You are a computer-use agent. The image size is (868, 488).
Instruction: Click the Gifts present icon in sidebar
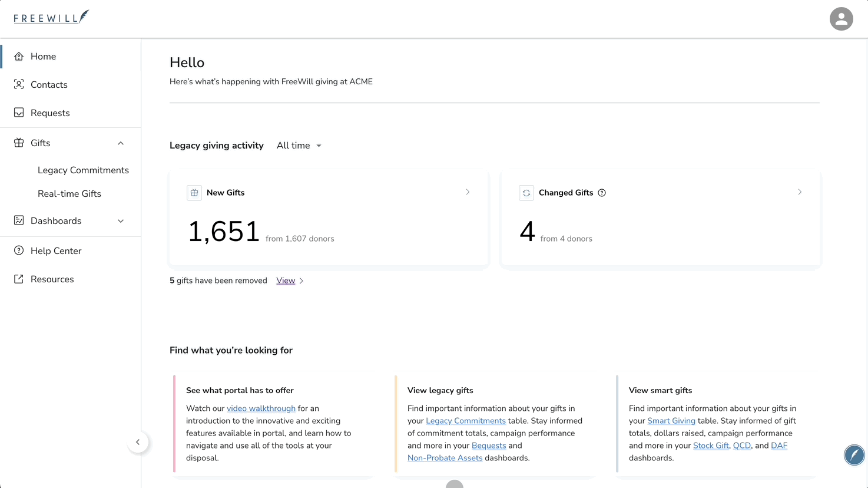pos(19,143)
